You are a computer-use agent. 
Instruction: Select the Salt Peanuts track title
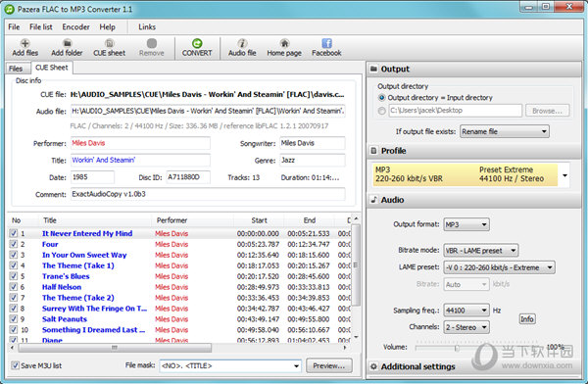tap(65, 319)
